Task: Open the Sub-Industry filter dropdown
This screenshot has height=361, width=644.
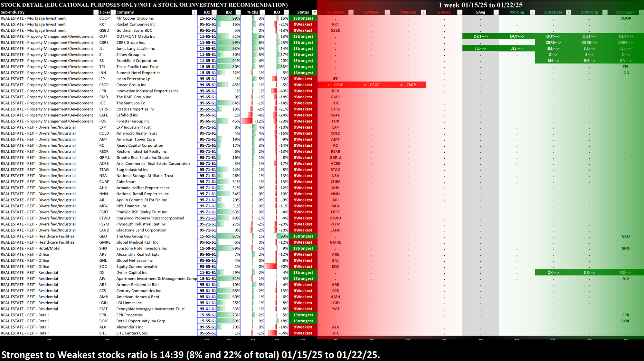Action: pos(96,12)
